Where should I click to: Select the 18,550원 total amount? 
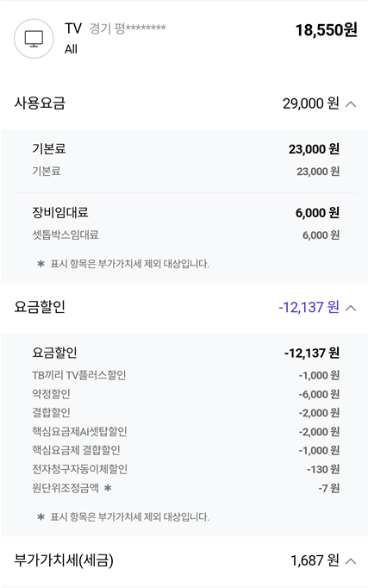point(326,30)
